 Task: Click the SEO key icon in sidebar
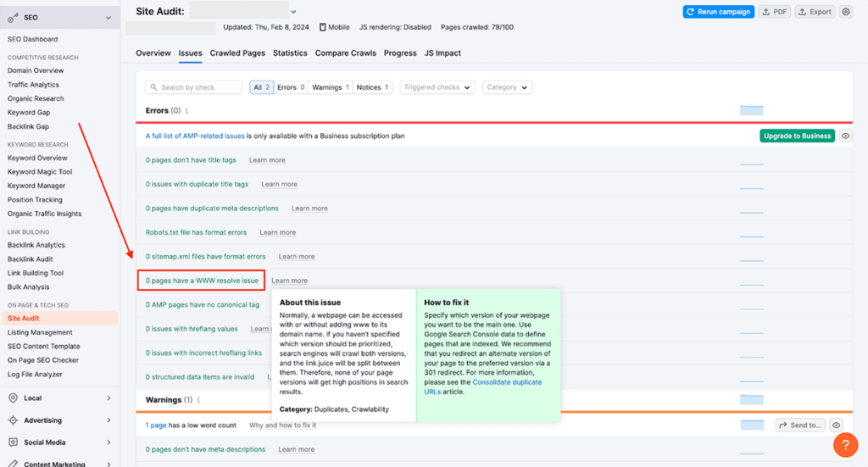click(13, 18)
